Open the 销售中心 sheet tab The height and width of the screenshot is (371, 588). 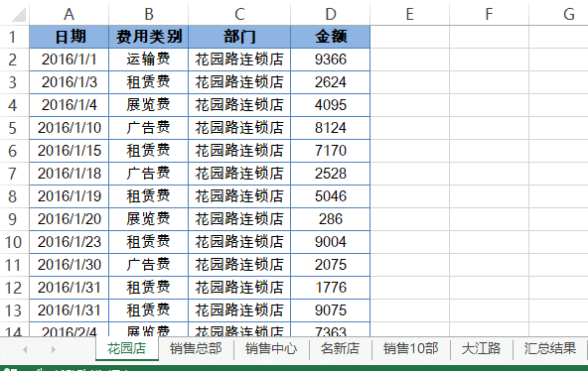(x=271, y=349)
